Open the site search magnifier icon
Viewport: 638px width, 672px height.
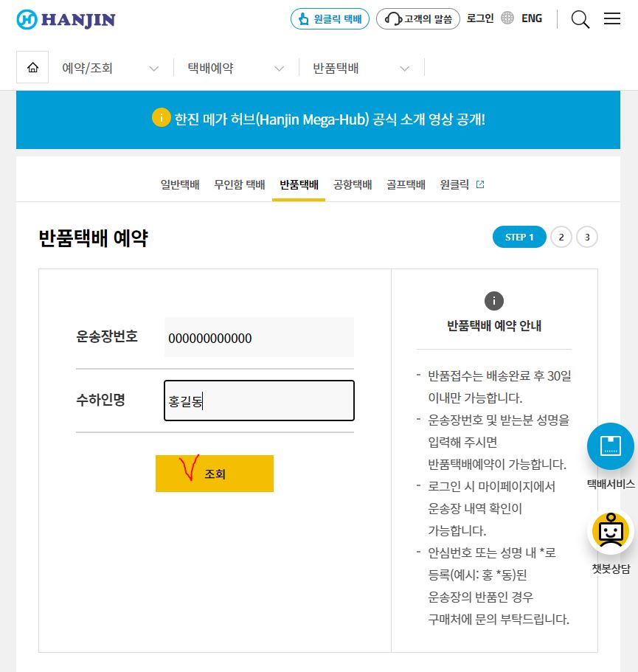pyautogui.click(x=580, y=19)
